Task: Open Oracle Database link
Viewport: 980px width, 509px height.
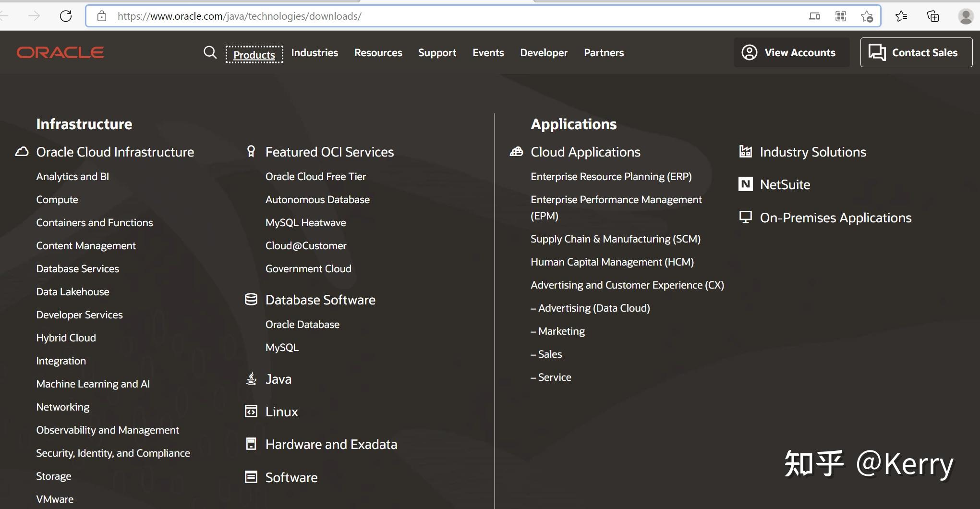Action: 302,324
